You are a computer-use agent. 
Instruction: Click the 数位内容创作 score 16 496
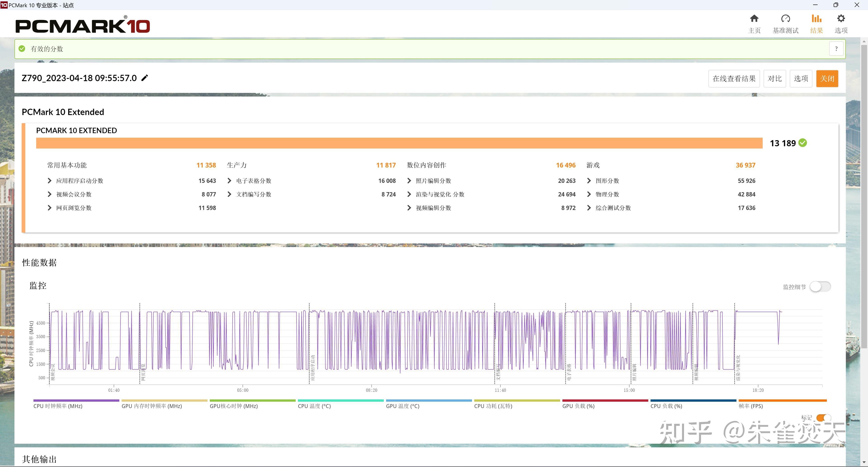coord(566,165)
